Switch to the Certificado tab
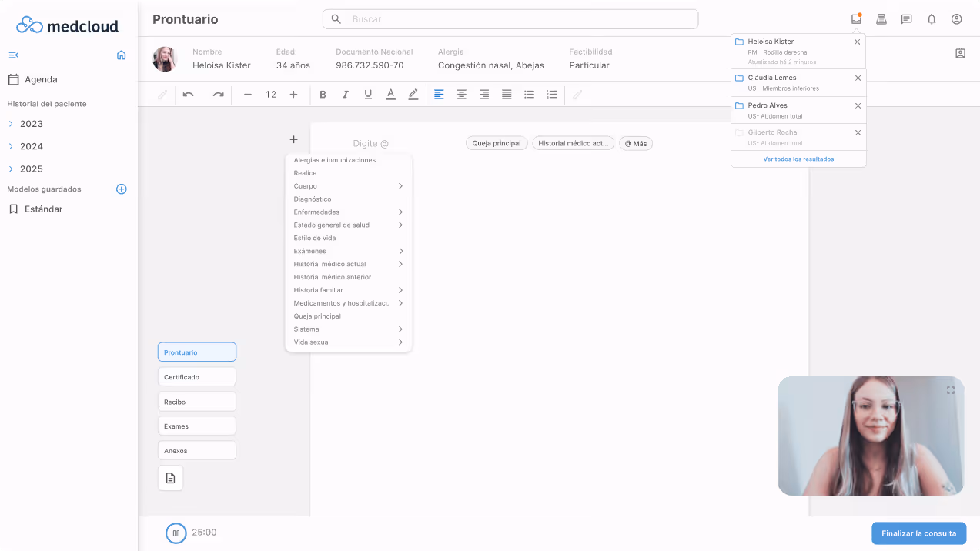 pos(197,377)
